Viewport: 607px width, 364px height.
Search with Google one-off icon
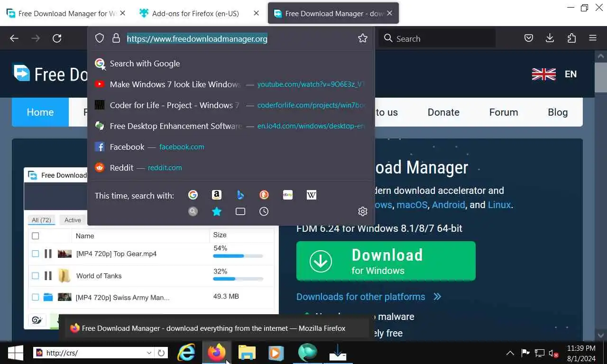pos(193,195)
